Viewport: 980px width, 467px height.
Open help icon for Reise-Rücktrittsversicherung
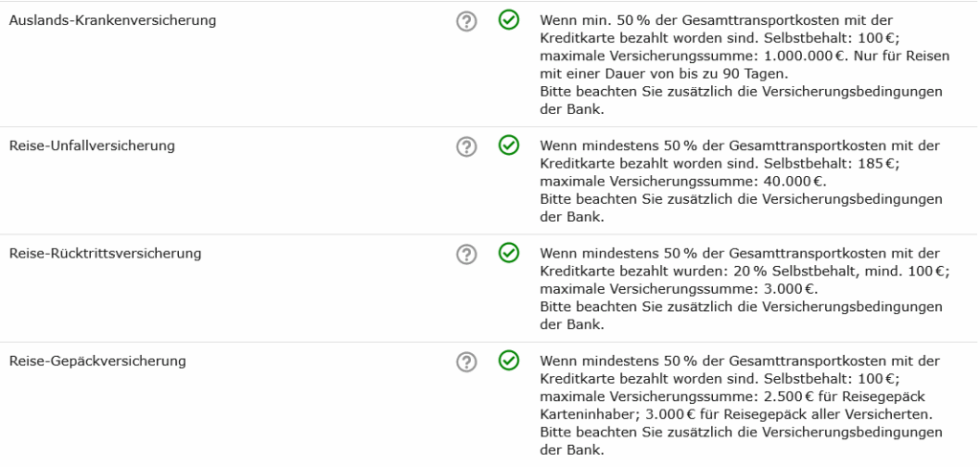(x=466, y=255)
